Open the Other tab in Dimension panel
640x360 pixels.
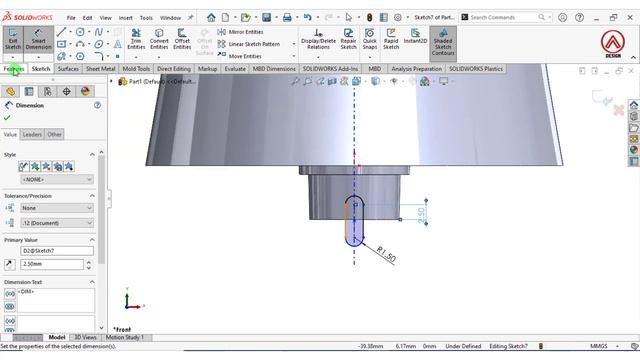click(54, 134)
